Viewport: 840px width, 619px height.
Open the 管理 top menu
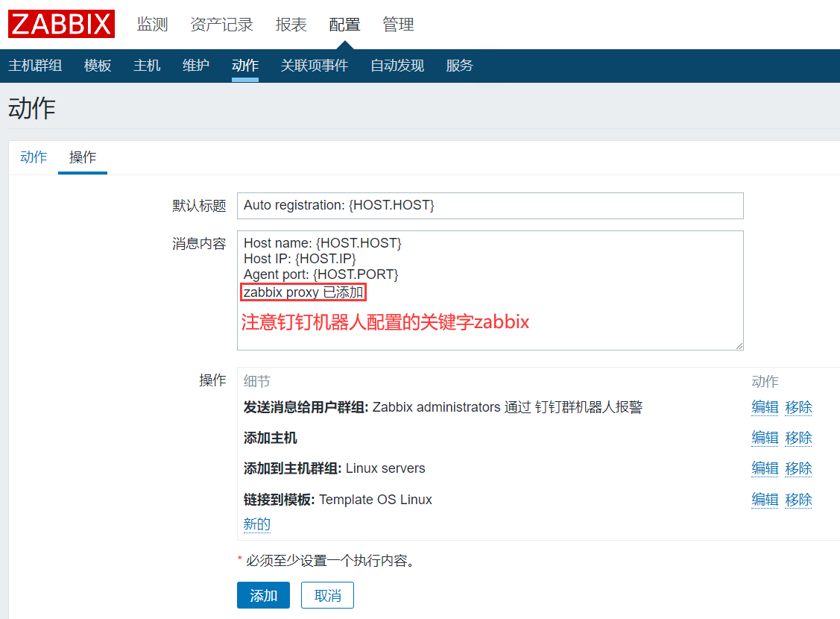click(398, 25)
